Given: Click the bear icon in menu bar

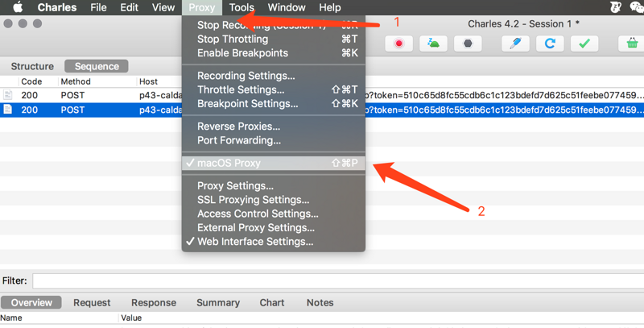Looking at the screenshot, I should tap(615, 7).
